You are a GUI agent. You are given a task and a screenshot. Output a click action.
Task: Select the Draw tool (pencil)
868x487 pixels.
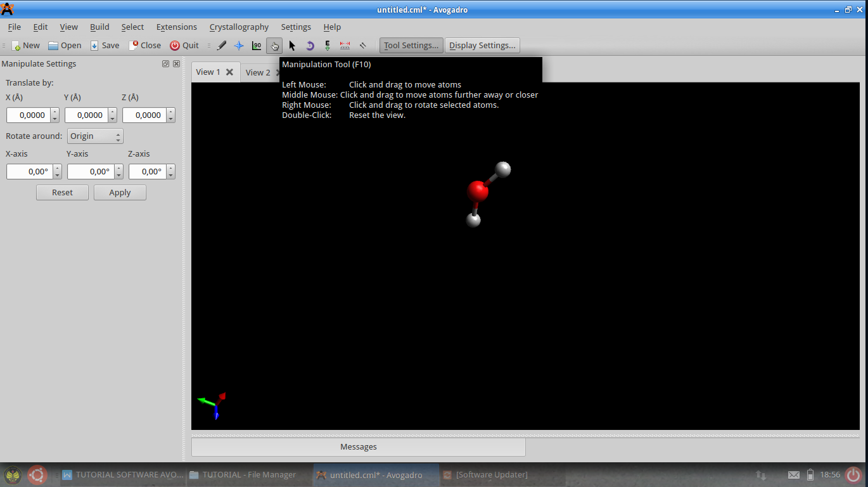(x=221, y=45)
